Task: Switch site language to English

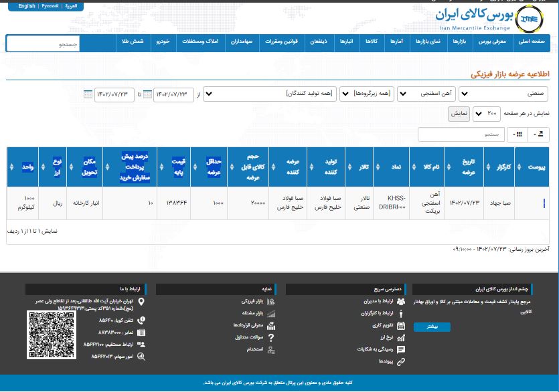Action: click(x=27, y=6)
